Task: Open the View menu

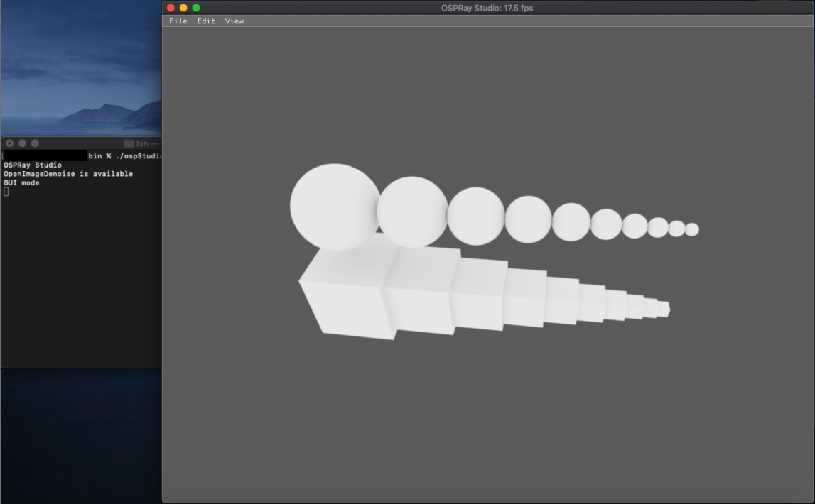Action: 234,21
